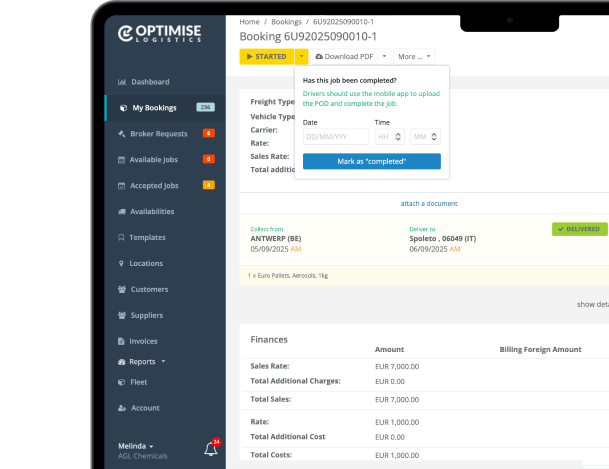Click Mark as "completed" button
The width and height of the screenshot is (609, 469).
[x=371, y=161]
